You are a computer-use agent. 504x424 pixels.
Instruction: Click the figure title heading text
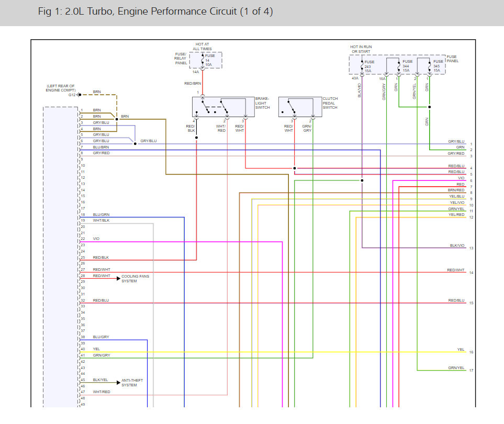click(155, 12)
